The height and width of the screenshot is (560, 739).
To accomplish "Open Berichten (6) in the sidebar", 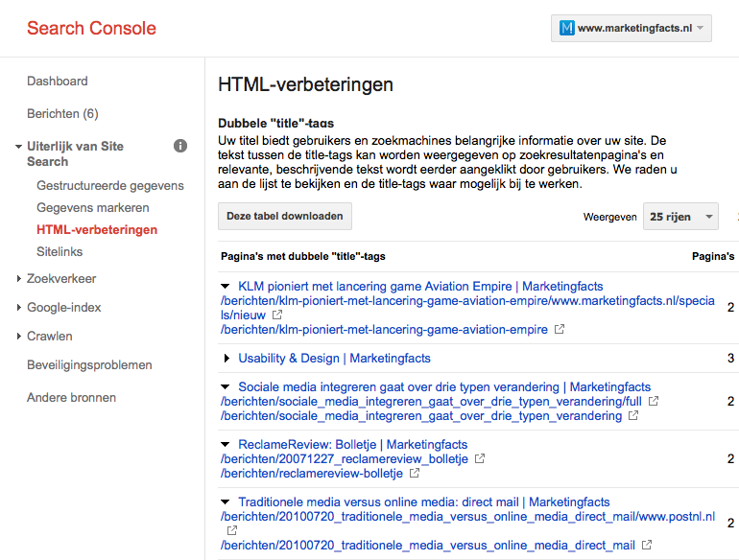I will (x=62, y=114).
